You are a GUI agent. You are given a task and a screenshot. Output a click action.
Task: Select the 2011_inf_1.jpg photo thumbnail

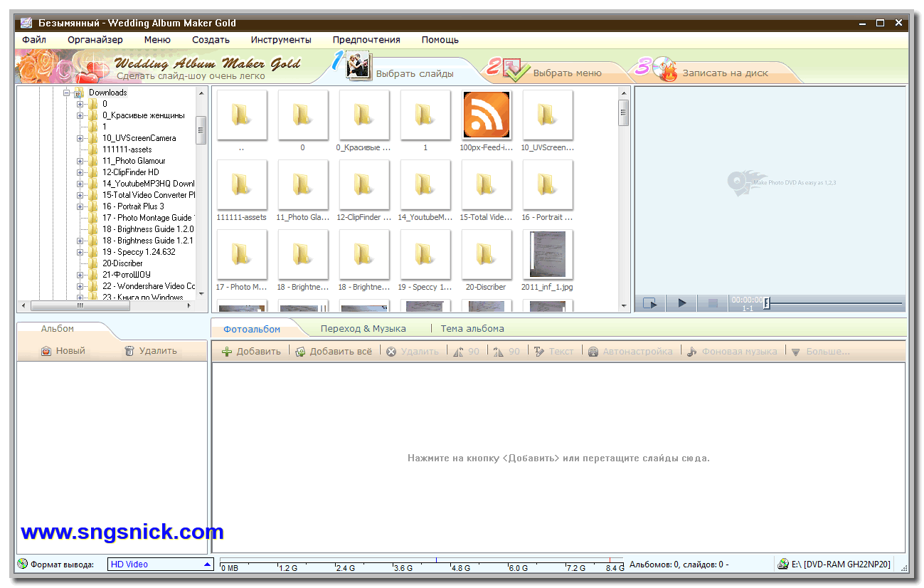[x=548, y=254]
